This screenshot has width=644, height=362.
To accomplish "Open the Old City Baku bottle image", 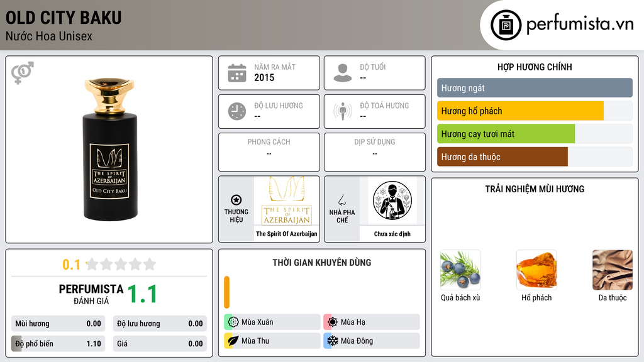I will point(109,150).
